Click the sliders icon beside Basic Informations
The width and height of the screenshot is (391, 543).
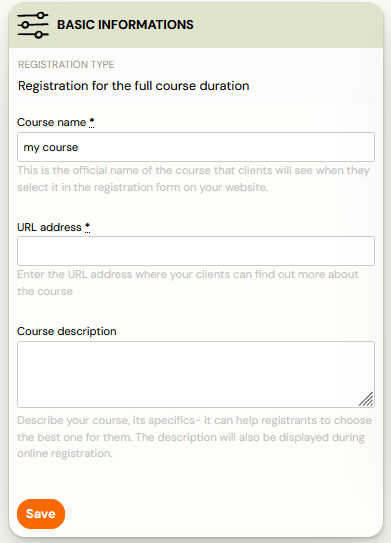click(33, 25)
